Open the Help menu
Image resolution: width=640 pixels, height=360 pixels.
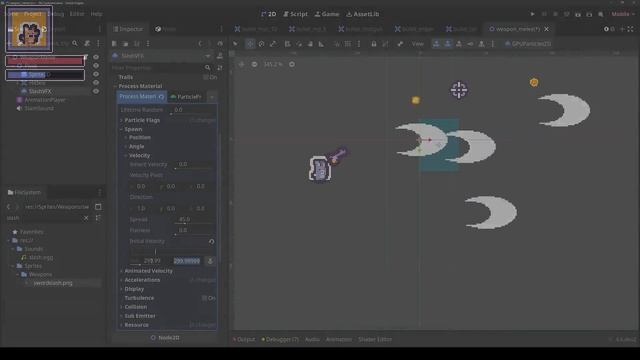[x=96, y=14]
